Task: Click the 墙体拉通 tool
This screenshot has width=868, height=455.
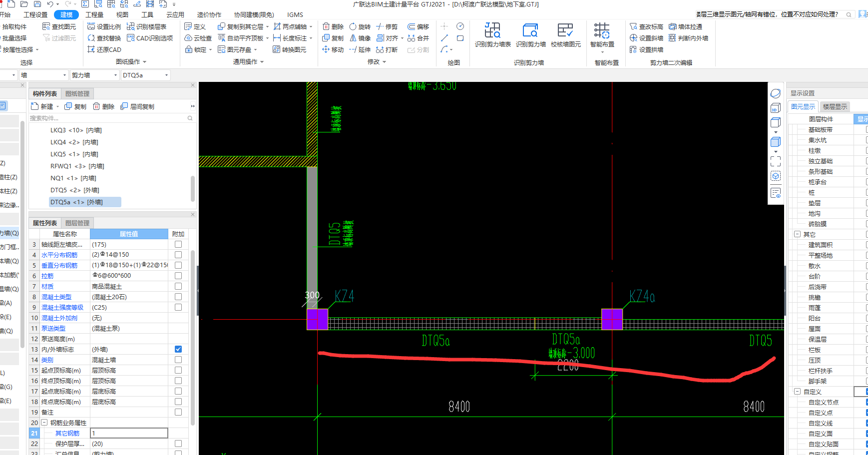Action: coord(686,26)
